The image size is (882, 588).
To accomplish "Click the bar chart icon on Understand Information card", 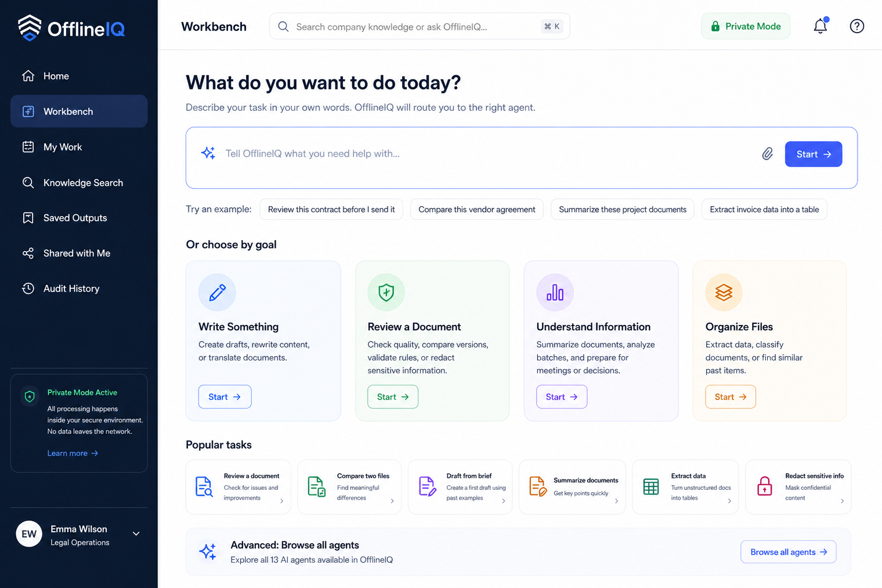I will 555,292.
